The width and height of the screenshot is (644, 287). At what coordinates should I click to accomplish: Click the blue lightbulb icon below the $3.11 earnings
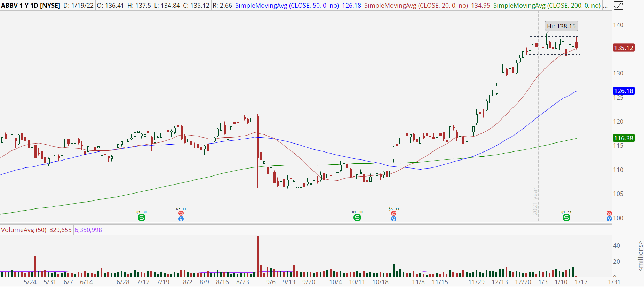coord(181,219)
